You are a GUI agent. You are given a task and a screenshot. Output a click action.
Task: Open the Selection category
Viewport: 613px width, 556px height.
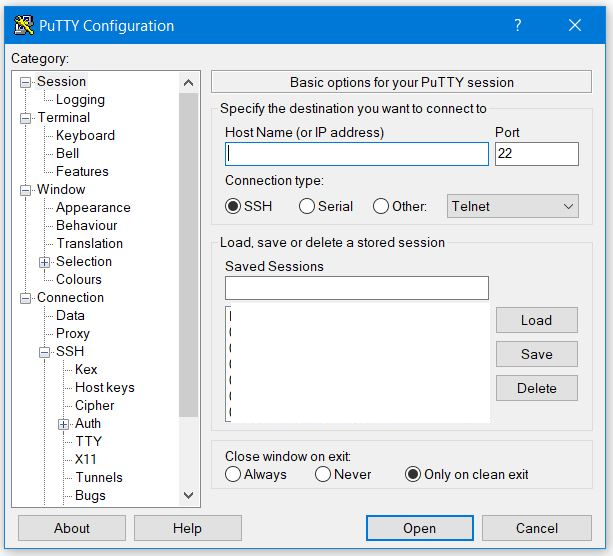pyautogui.click(x=84, y=261)
